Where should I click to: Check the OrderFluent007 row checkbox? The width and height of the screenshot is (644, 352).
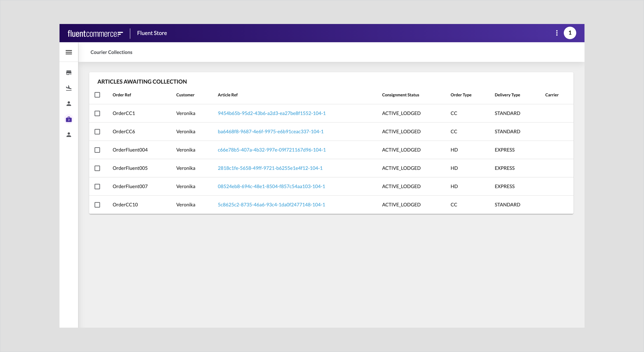(97, 187)
